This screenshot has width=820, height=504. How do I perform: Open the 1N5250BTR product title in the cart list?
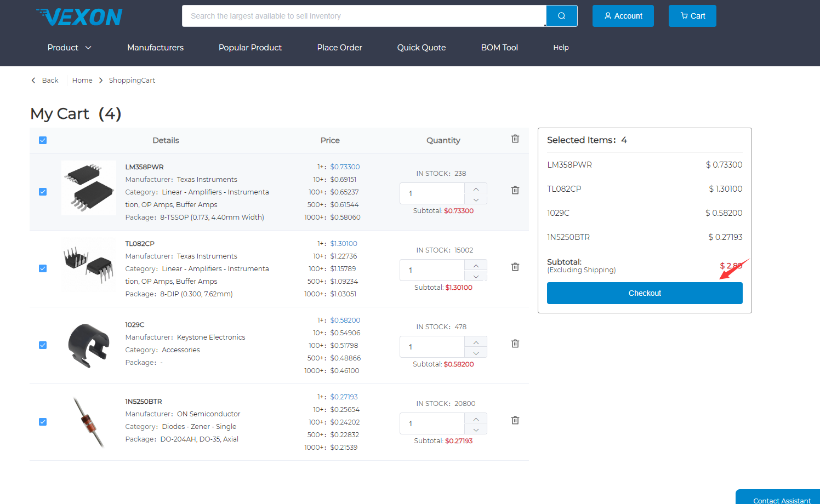[144, 402]
